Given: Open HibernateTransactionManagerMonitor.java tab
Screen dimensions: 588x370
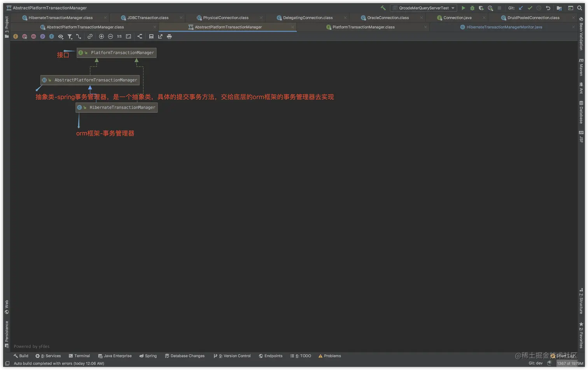Looking at the screenshot, I should point(504,27).
